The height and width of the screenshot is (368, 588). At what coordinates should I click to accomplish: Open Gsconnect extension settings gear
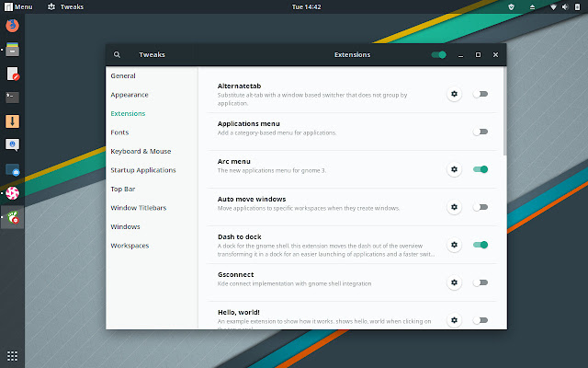point(454,282)
